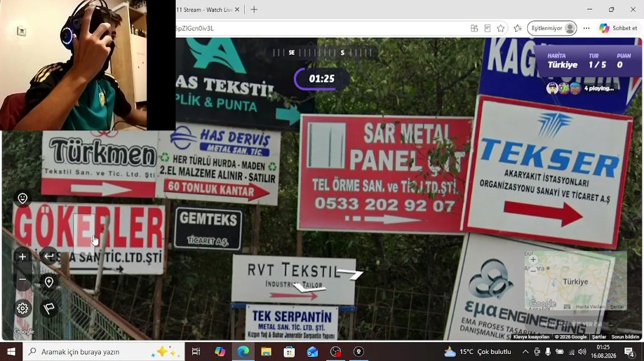The image size is (644, 361).
Task: Click 'Sorun bildirin' report link
Action: coord(625,337)
